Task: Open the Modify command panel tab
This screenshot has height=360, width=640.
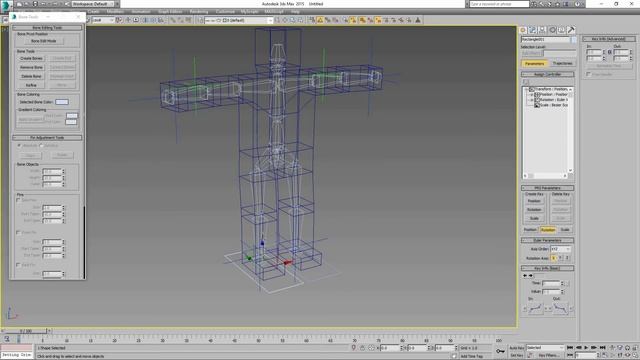Action: (533, 30)
